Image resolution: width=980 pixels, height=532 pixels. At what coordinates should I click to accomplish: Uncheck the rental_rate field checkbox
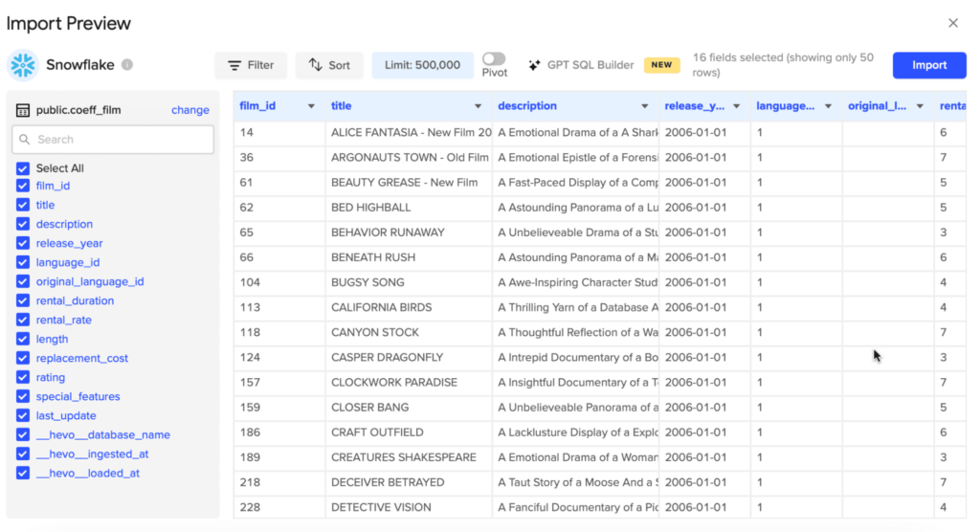(x=23, y=320)
